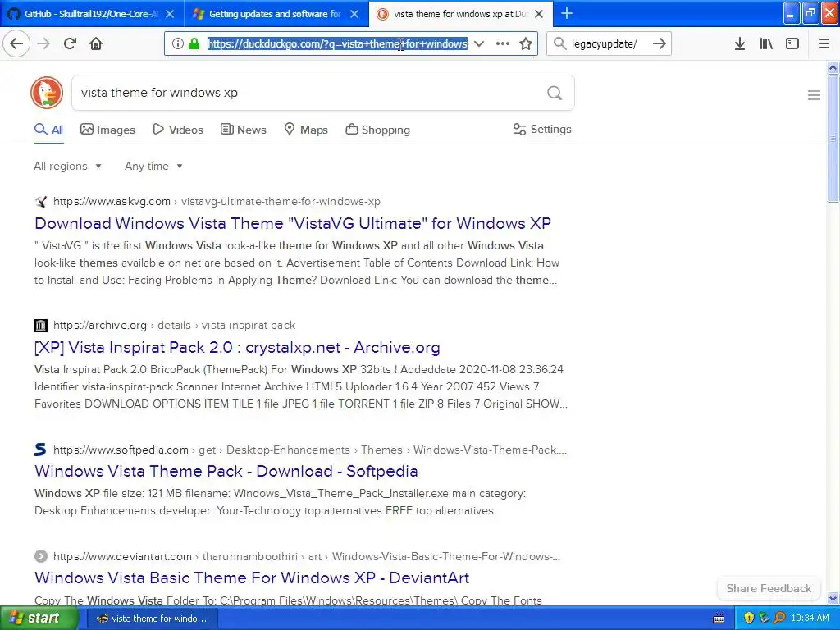Image resolution: width=840 pixels, height=630 pixels.
Task: Click the tray icon beside the clock
Action: click(x=779, y=619)
